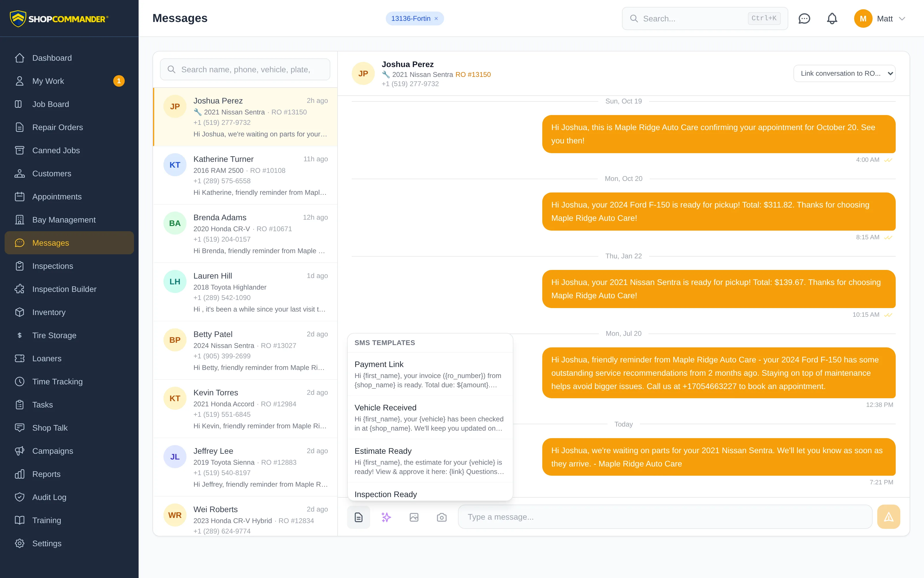Click the JP avatar in chat header
The image size is (924, 578).
pos(363,73)
